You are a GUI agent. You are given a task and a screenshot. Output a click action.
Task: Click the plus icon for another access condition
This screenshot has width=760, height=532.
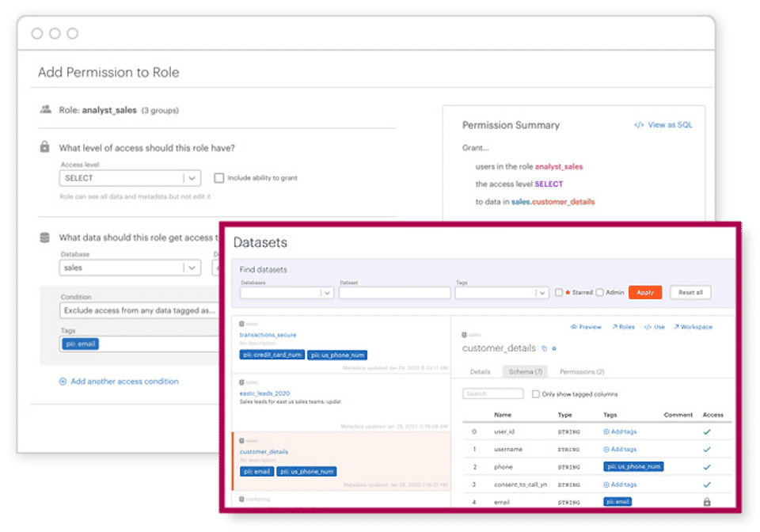pos(63,382)
